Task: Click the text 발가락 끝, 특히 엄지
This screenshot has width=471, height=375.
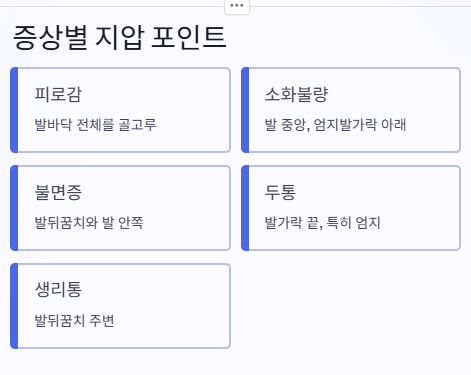Action: click(322, 223)
